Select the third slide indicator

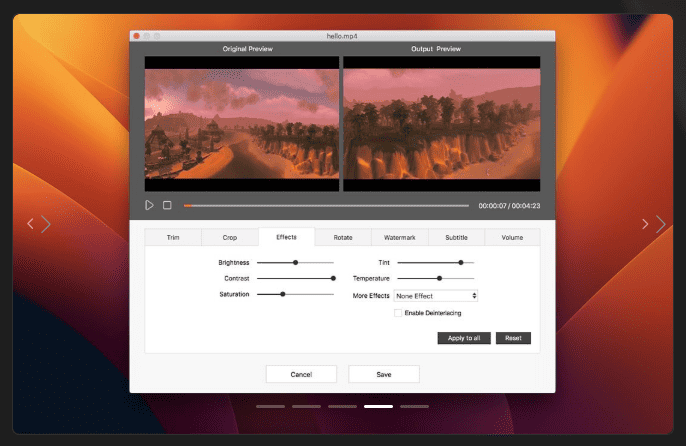coord(342,406)
